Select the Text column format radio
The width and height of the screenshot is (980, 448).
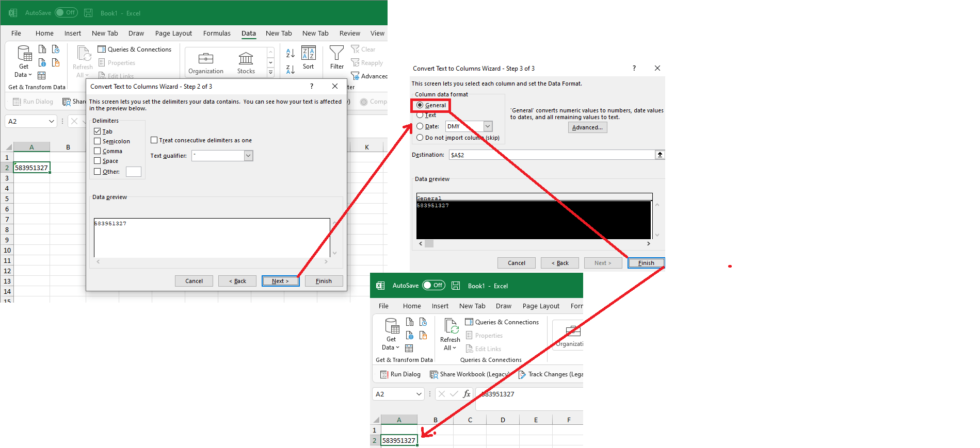pos(420,115)
